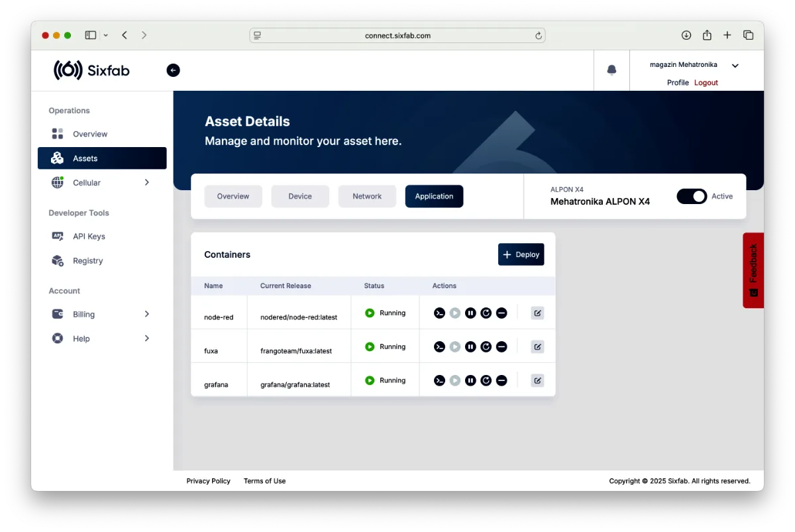The width and height of the screenshot is (795, 532).
Task: Toggle the Safari sidebar
Action: pos(91,35)
